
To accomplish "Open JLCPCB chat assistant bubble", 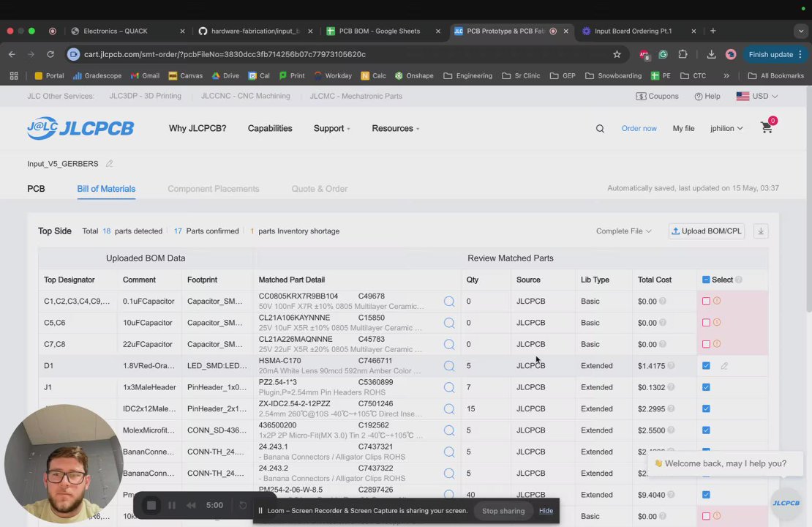I will pyautogui.click(x=786, y=503).
